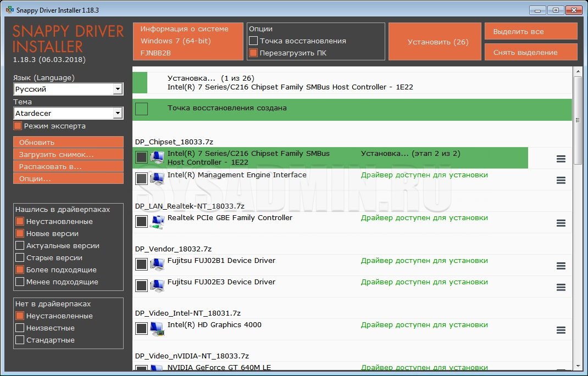Expand the Тема dropdown showing Atardecer
The image size is (588, 376).
click(117, 113)
